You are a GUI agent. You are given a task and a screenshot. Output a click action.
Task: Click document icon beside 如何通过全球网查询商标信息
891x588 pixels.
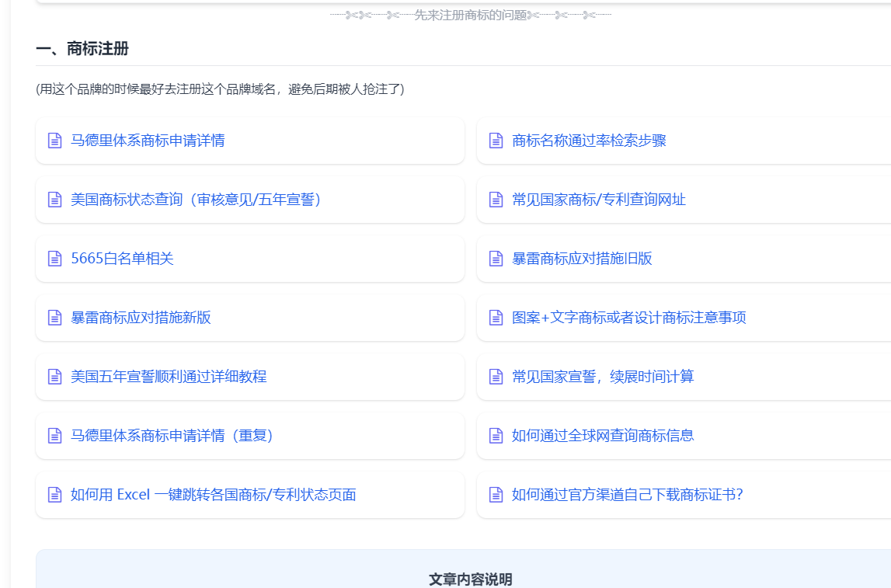[x=496, y=436]
